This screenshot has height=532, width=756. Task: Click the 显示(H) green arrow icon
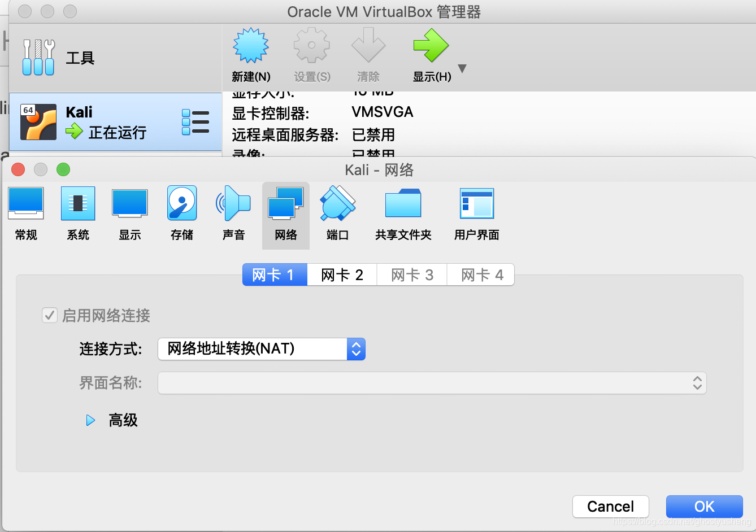[431, 46]
